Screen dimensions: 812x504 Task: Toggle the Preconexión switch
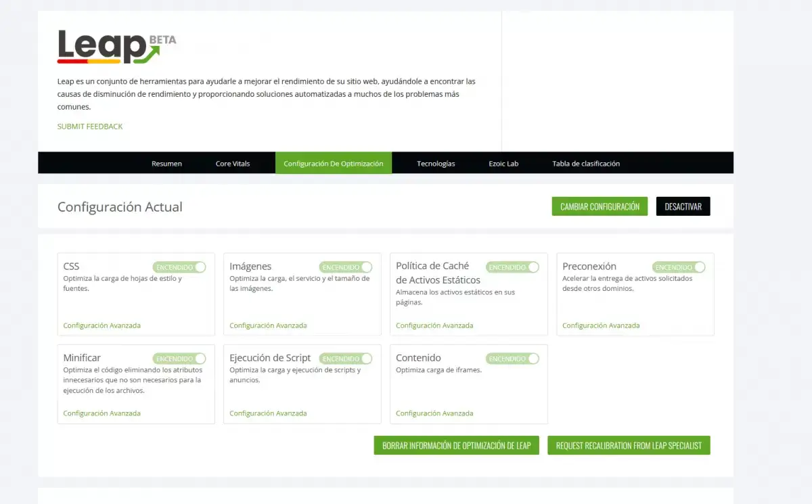(x=679, y=267)
